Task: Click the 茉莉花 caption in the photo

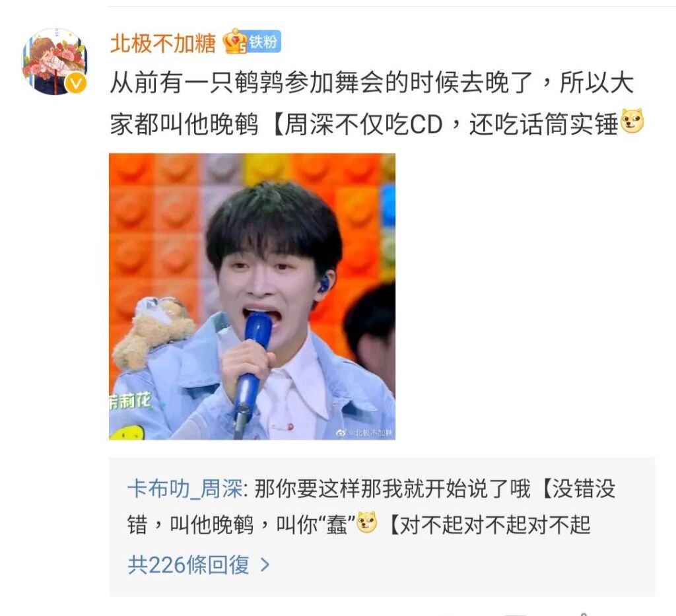Action: 130,402
